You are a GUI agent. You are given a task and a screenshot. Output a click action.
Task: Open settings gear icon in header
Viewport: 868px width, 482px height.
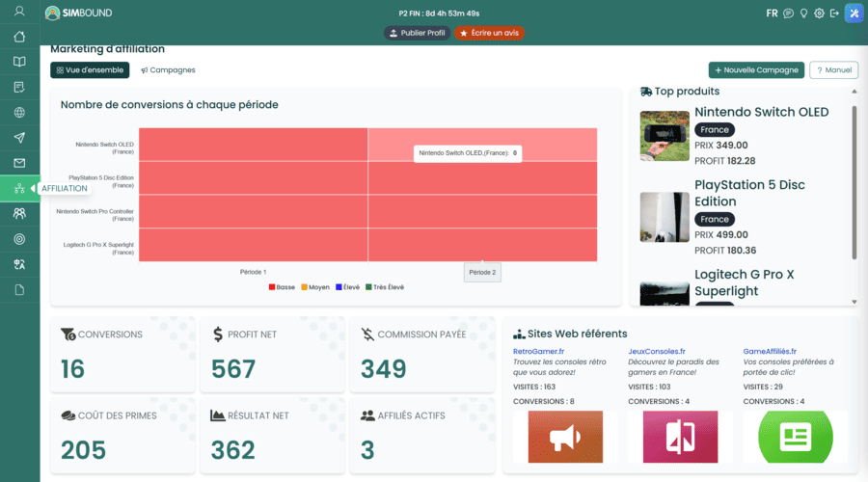[x=819, y=13]
